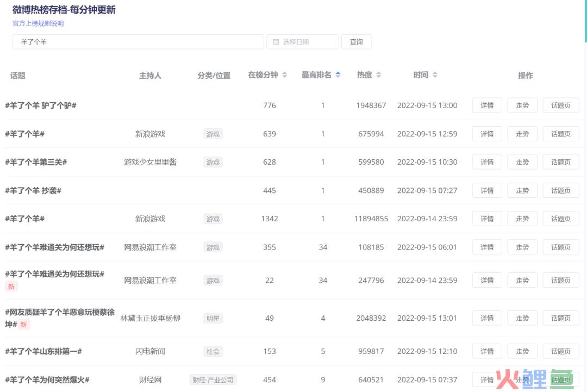The image size is (587, 392).
Task: Click the timestamp 2022-09-15 10:30
Action: (427, 162)
